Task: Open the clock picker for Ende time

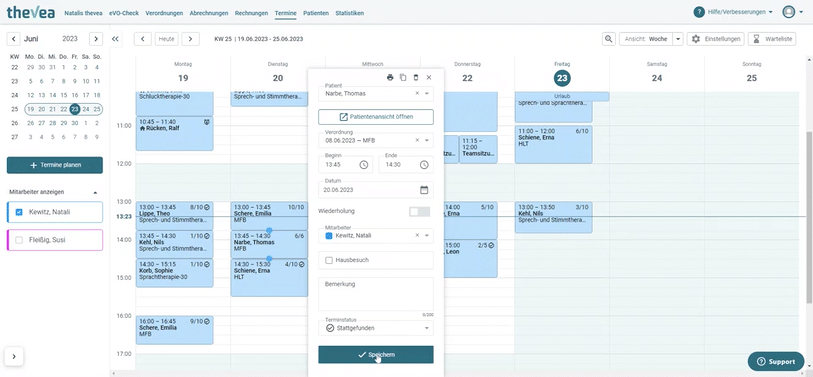Action: point(424,164)
